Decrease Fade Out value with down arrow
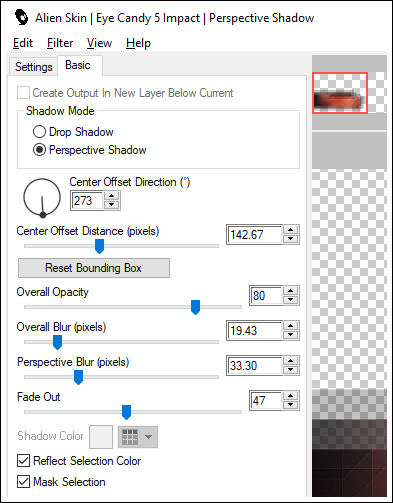393x503 pixels. click(291, 405)
